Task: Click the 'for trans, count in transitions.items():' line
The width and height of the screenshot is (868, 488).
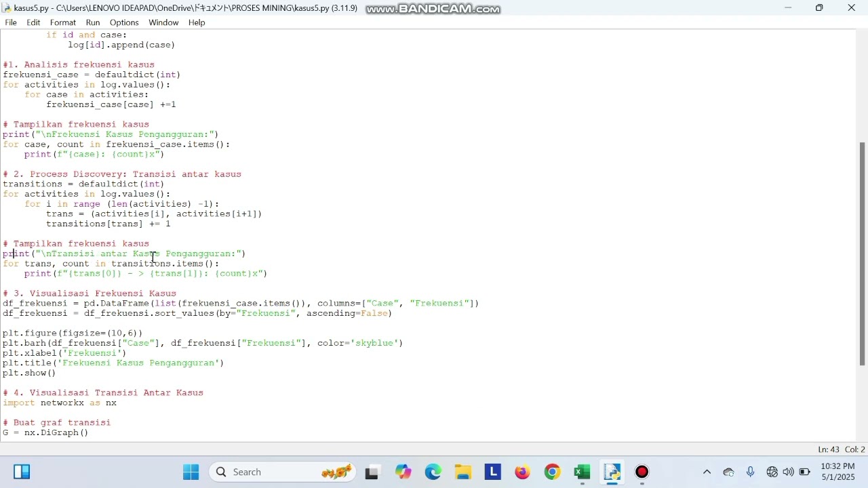Action: [x=111, y=264]
